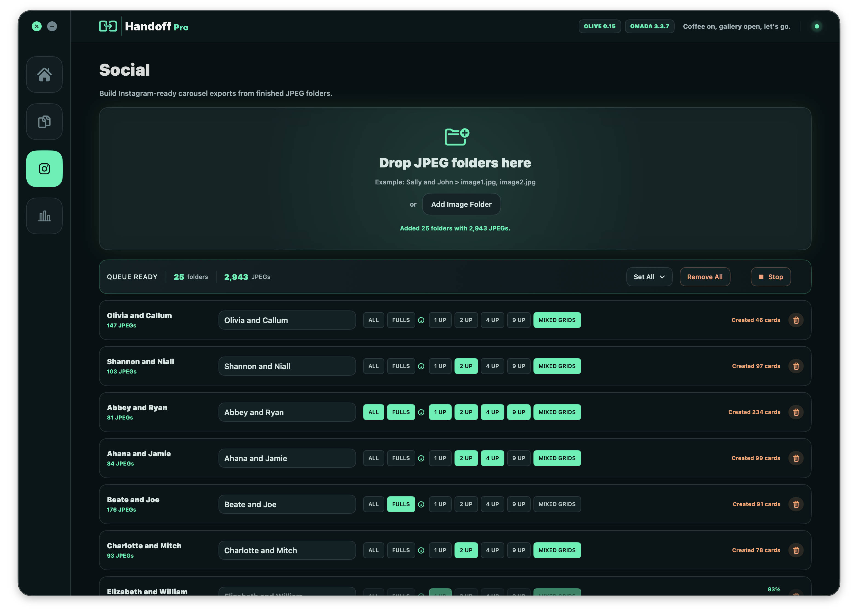Click 'Created 46 cards' status text

[755, 320]
